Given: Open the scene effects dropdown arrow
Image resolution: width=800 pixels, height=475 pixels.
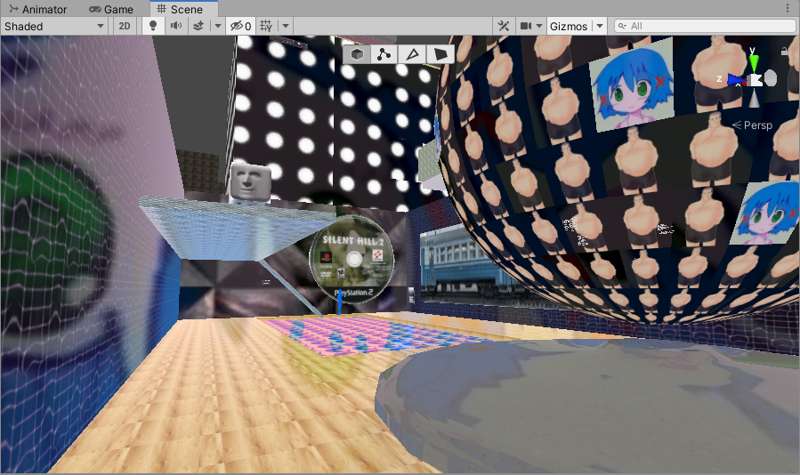Looking at the screenshot, I should [217, 26].
